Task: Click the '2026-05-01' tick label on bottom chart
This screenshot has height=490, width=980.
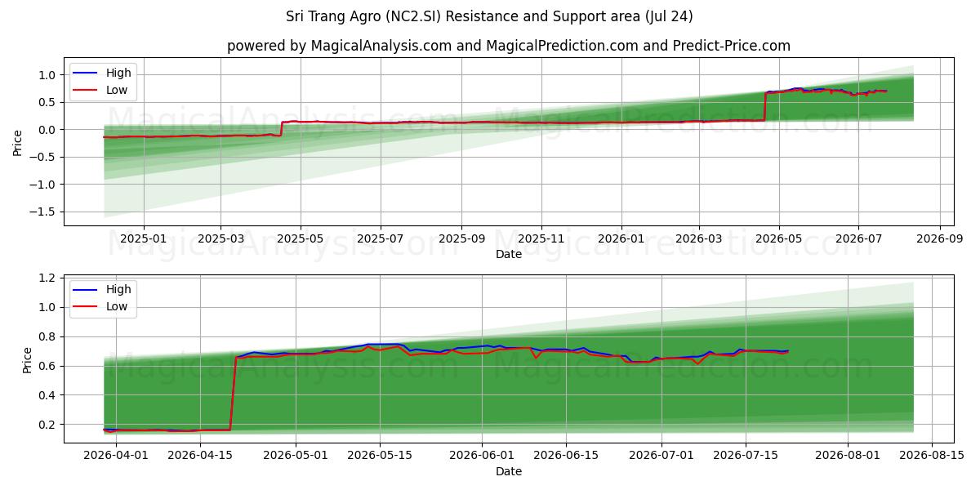Action: (x=296, y=455)
